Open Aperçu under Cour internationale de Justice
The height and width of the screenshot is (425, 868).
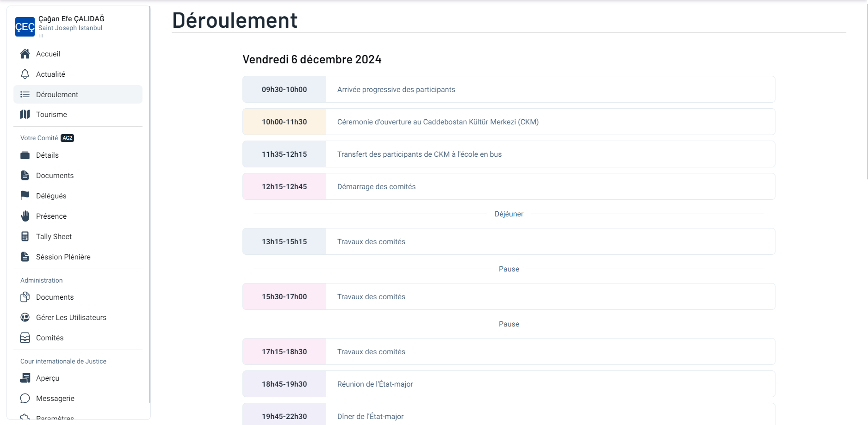pyautogui.click(x=48, y=378)
